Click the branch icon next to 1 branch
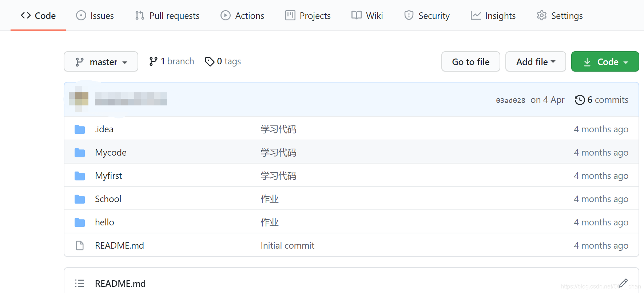The height and width of the screenshot is (293, 644). pyautogui.click(x=153, y=61)
